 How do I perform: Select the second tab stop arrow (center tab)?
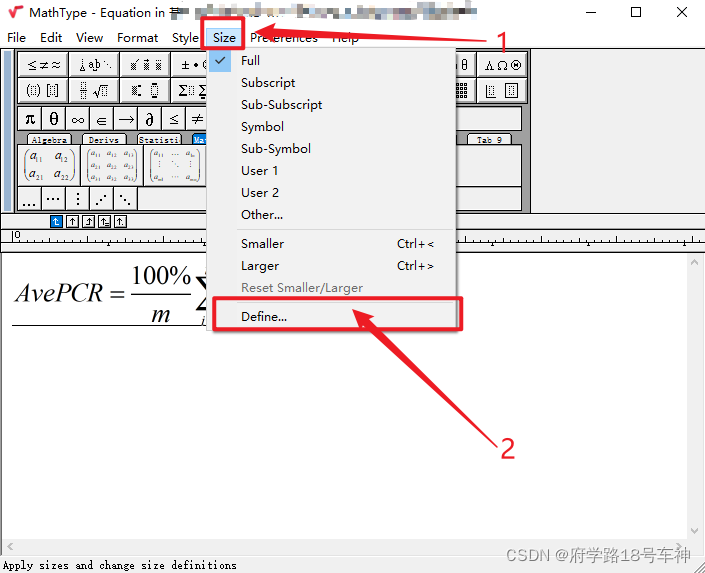pos(72,222)
